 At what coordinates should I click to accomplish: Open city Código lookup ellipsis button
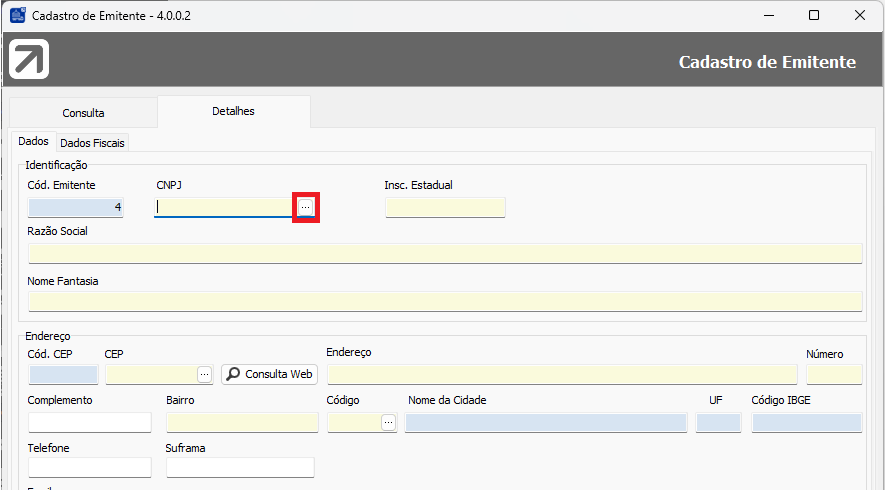[388, 423]
